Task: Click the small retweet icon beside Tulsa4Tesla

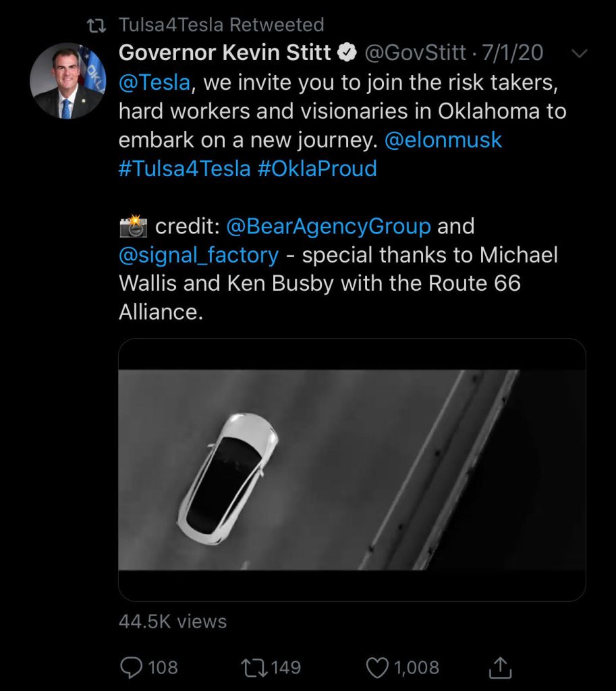Action: (98, 26)
